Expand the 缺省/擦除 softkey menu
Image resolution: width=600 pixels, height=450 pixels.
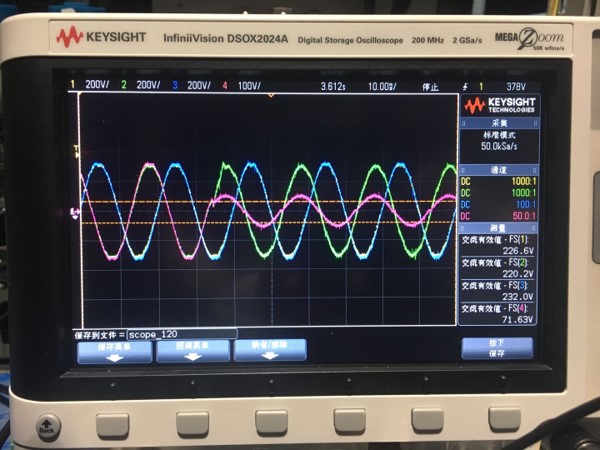[269, 349]
